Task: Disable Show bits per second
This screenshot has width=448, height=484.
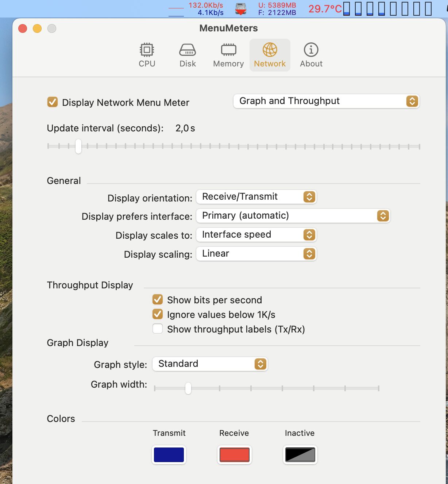Action: [158, 300]
